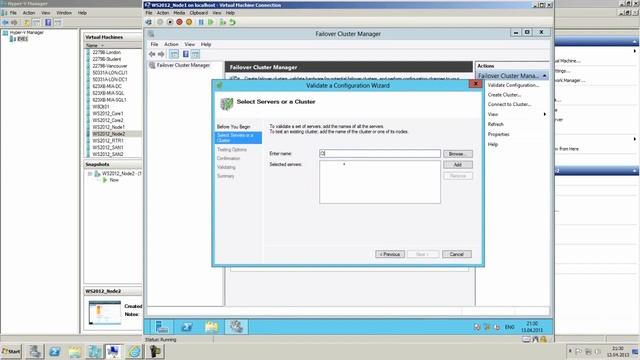Viewport: 640px width, 360px height.
Task: Click the host Start button
Action: (x=11, y=351)
